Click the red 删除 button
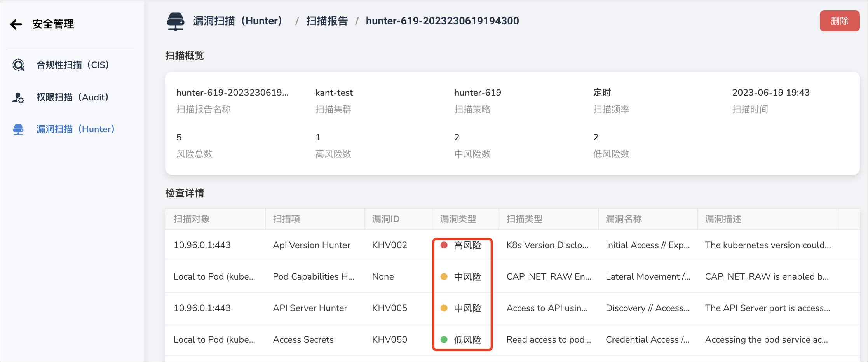This screenshot has width=868, height=362. point(839,21)
